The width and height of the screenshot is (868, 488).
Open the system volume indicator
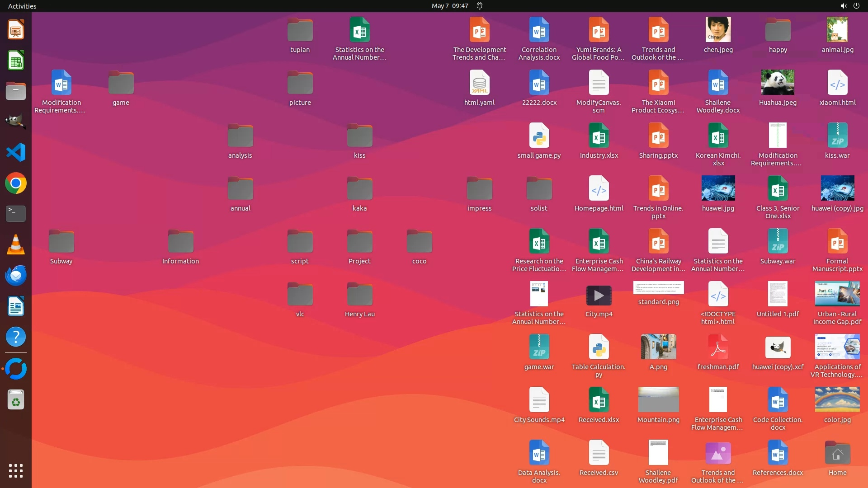[x=843, y=6]
